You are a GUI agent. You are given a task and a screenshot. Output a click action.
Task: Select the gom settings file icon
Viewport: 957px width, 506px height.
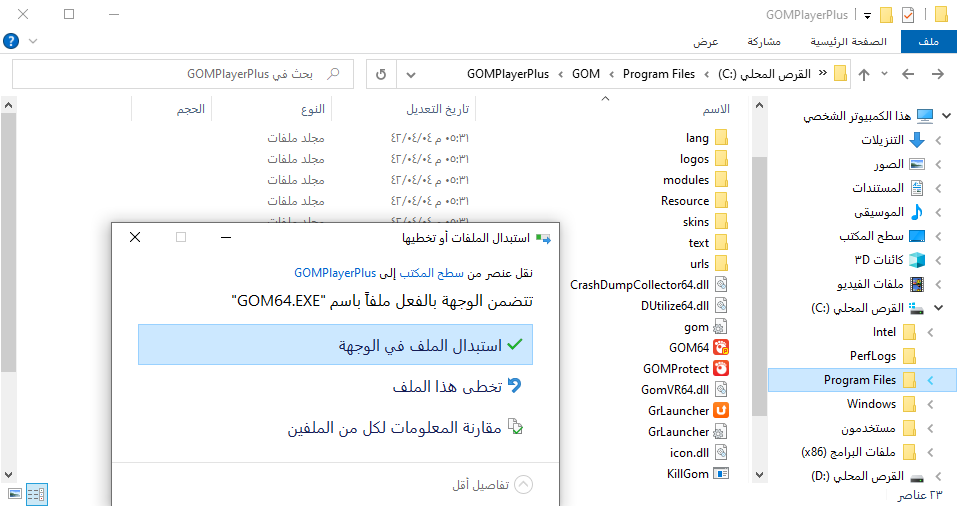click(x=721, y=327)
